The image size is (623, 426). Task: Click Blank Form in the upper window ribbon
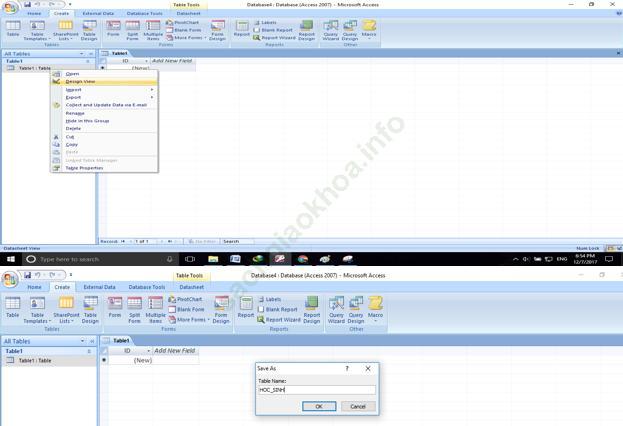[184, 30]
